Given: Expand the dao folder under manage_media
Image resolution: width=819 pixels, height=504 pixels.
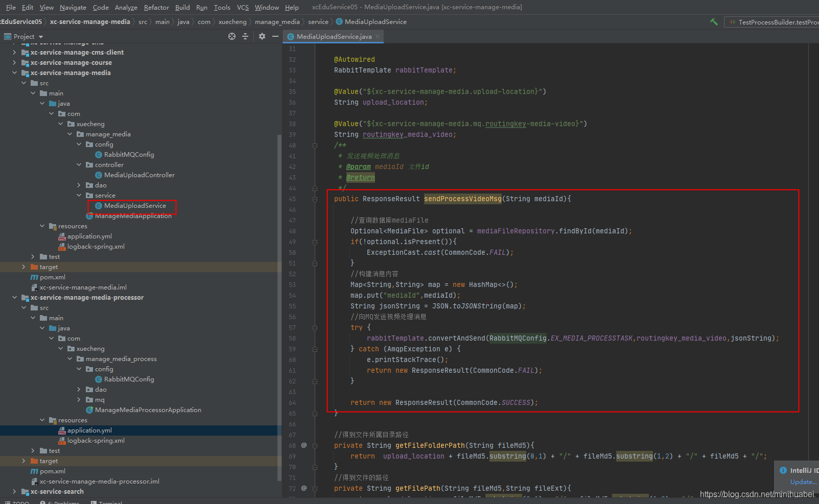Looking at the screenshot, I should click(79, 185).
